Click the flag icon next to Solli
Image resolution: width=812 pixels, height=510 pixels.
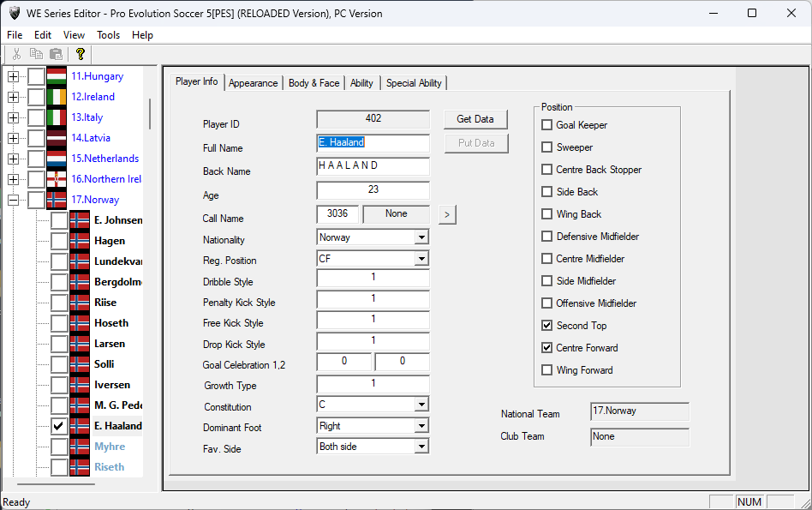click(x=80, y=364)
